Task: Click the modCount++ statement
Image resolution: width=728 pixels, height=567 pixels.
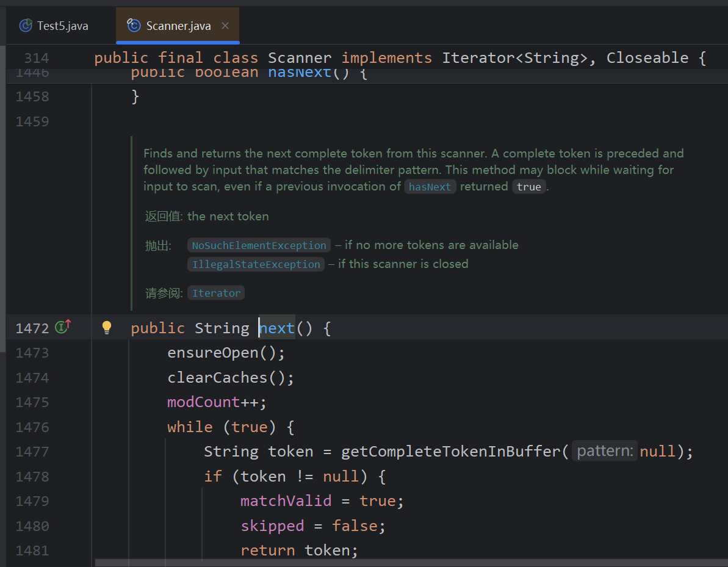Action: [217, 402]
